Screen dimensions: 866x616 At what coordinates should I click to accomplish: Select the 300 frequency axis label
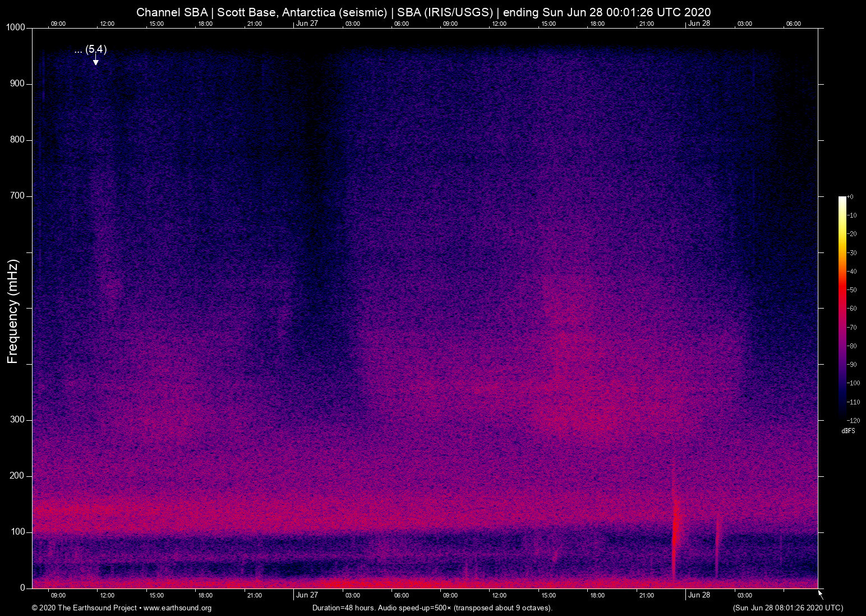click(x=17, y=420)
